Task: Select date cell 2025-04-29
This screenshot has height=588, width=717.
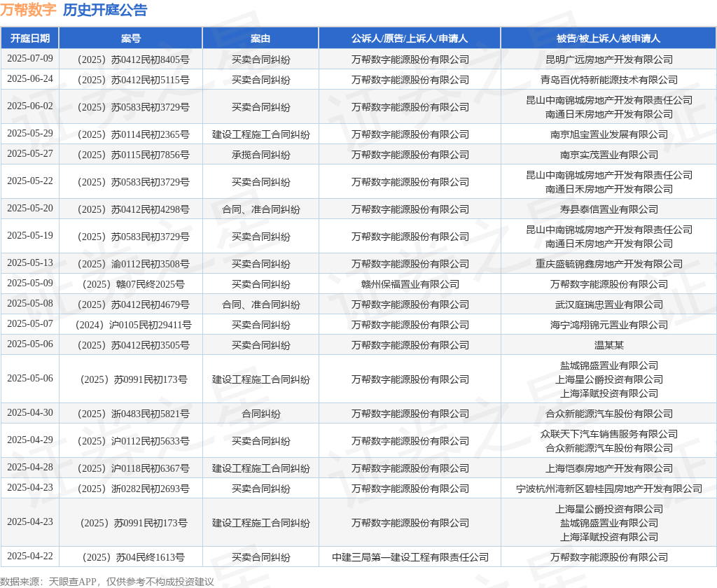Action: (29, 440)
